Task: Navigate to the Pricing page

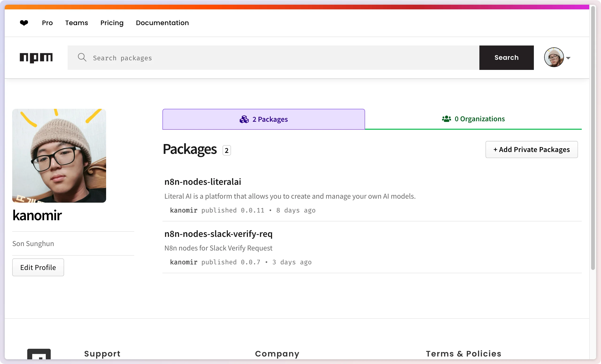Action: 112,23
